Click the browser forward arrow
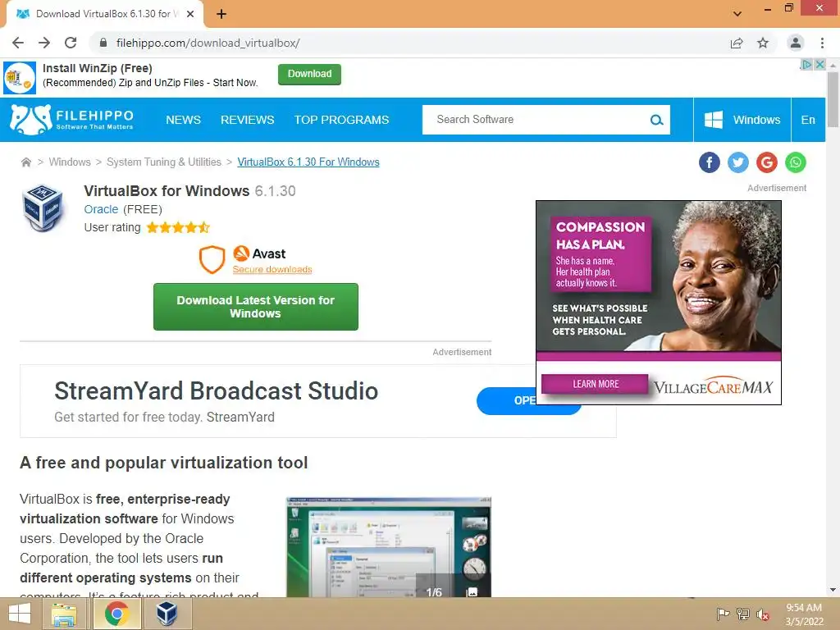The width and height of the screenshot is (840, 630). coord(44,43)
